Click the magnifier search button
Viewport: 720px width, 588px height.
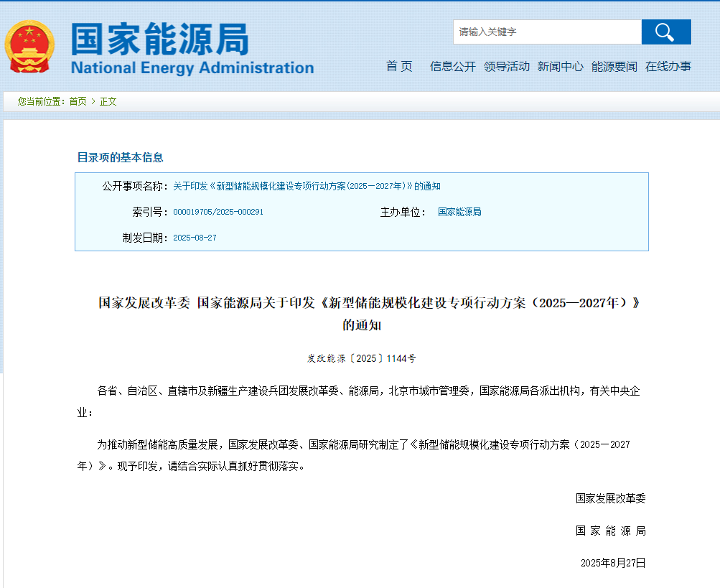(x=665, y=32)
